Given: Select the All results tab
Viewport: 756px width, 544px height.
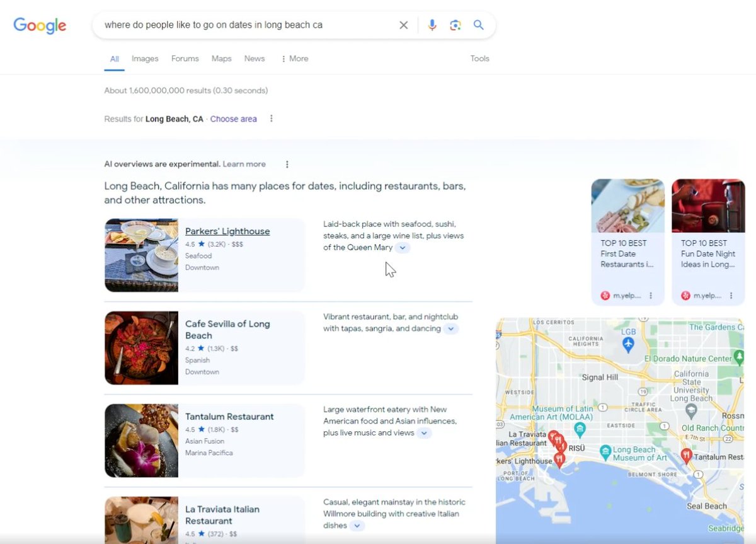Looking at the screenshot, I should (x=115, y=59).
